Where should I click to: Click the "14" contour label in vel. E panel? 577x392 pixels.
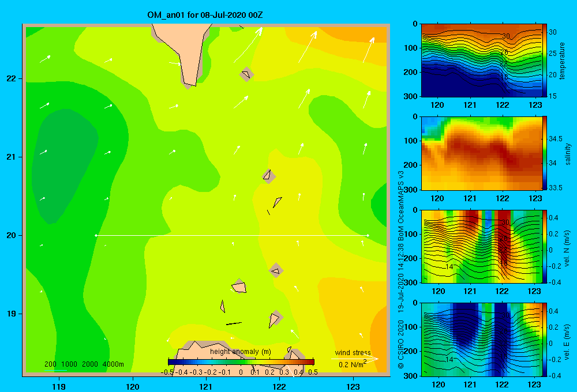(449, 360)
